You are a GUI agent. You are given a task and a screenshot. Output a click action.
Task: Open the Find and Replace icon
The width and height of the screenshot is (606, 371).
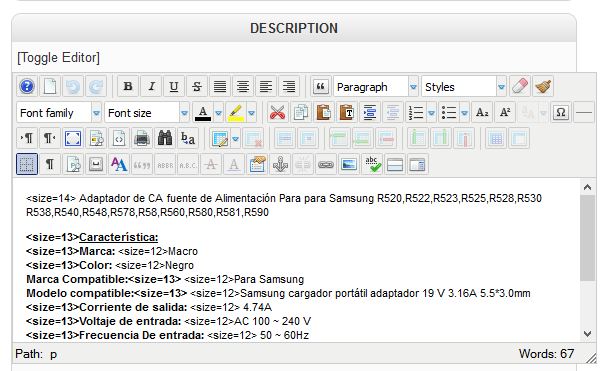[188, 138]
